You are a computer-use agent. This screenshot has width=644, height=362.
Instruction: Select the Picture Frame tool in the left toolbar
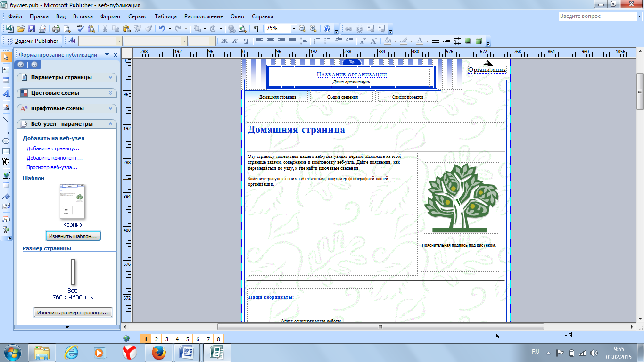coord(6,107)
